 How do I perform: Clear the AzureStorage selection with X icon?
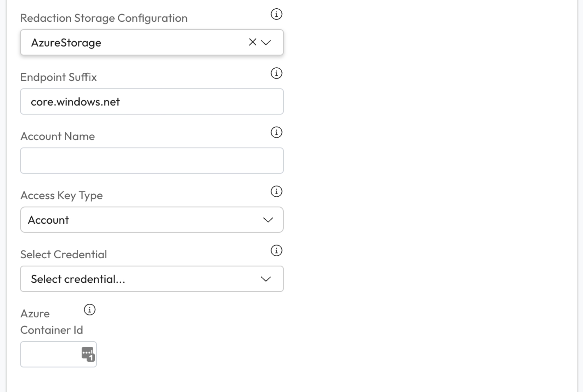pos(253,42)
